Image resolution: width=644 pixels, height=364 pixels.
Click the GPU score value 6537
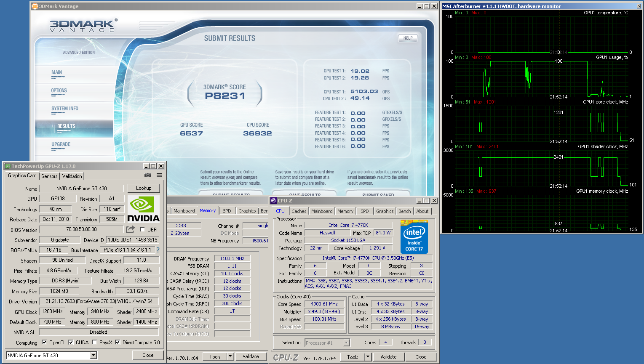pos(191,133)
